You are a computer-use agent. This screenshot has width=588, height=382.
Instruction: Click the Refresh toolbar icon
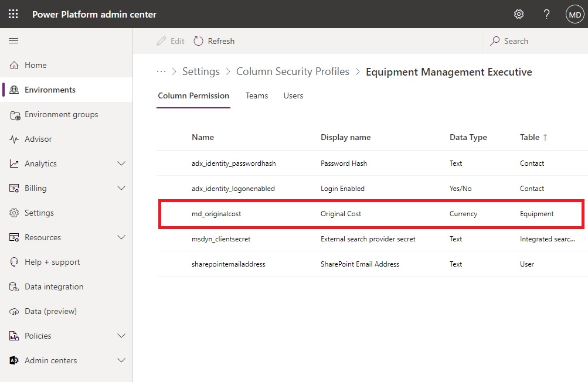tap(198, 41)
